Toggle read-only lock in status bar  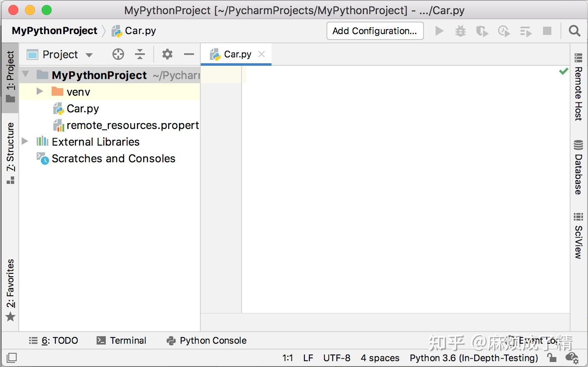pos(552,358)
